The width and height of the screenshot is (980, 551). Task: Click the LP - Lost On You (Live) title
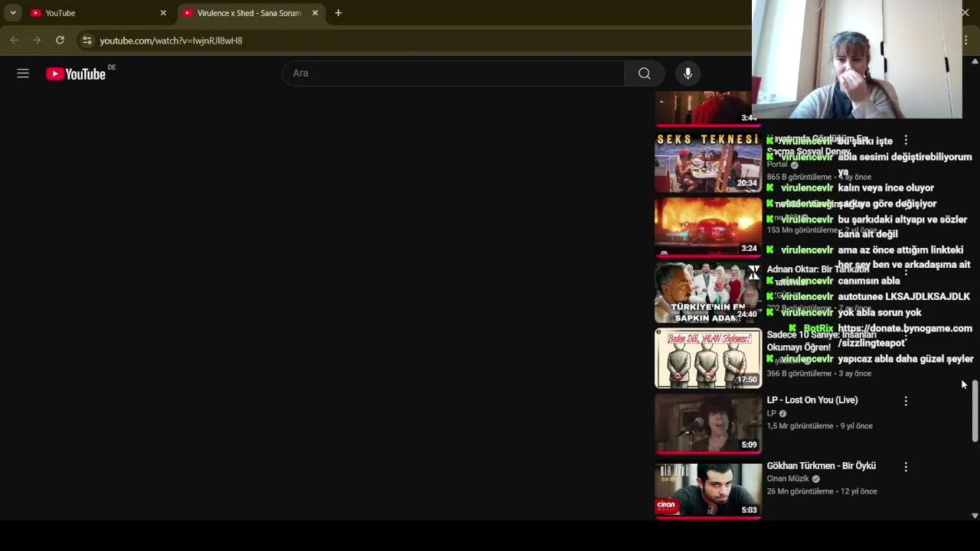click(x=812, y=400)
